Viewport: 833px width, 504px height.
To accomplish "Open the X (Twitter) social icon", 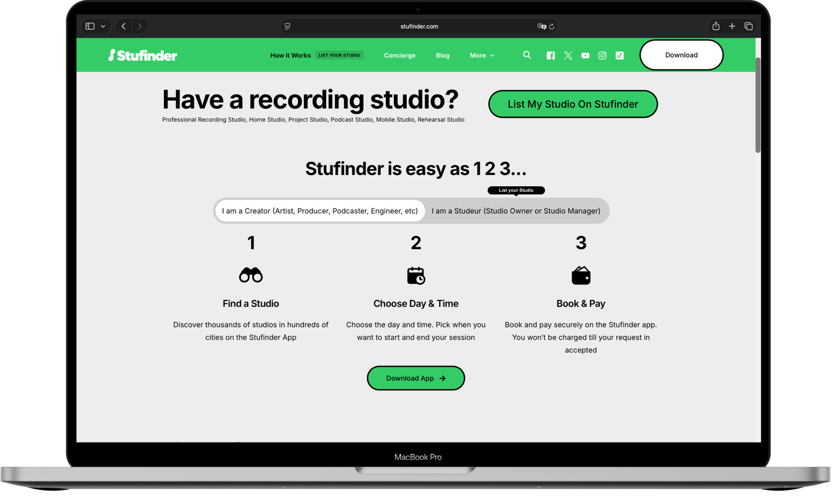I will point(568,55).
